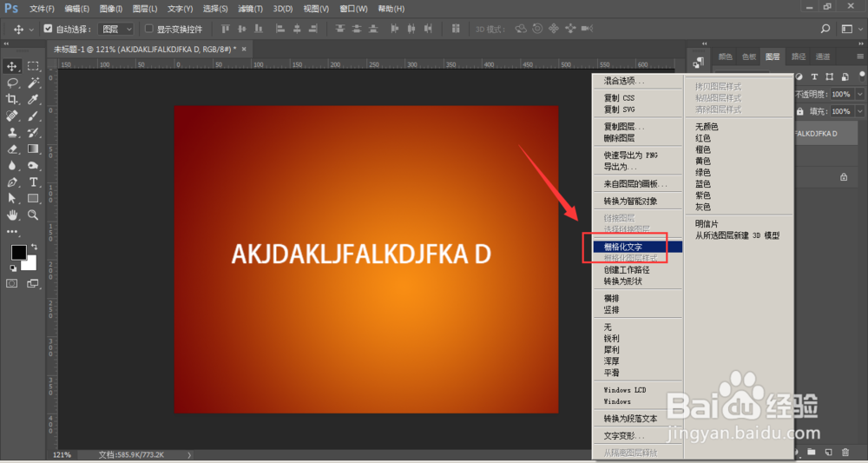Image resolution: width=868 pixels, height=463 pixels.
Task: Select the History Brush tool
Action: click(x=33, y=133)
